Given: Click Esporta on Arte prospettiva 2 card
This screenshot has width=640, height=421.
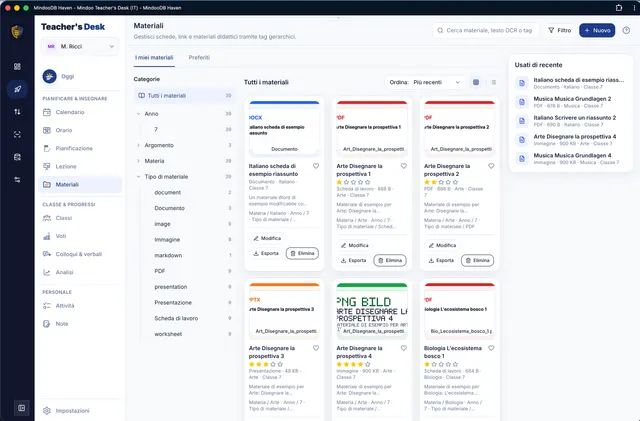Looking at the screenshot, I should [x=441, y=261].
